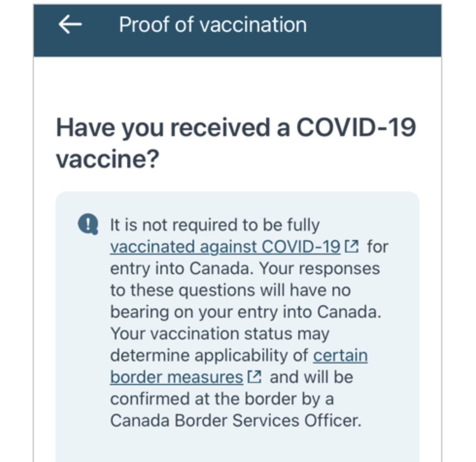Click the 'confirmed at the border by a' line

tap(222, 399)
